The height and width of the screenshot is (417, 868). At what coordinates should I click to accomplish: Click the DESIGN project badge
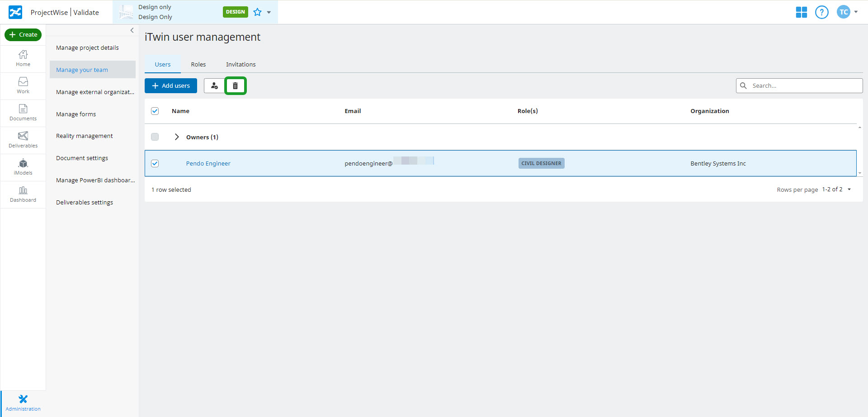coord(236,12)
